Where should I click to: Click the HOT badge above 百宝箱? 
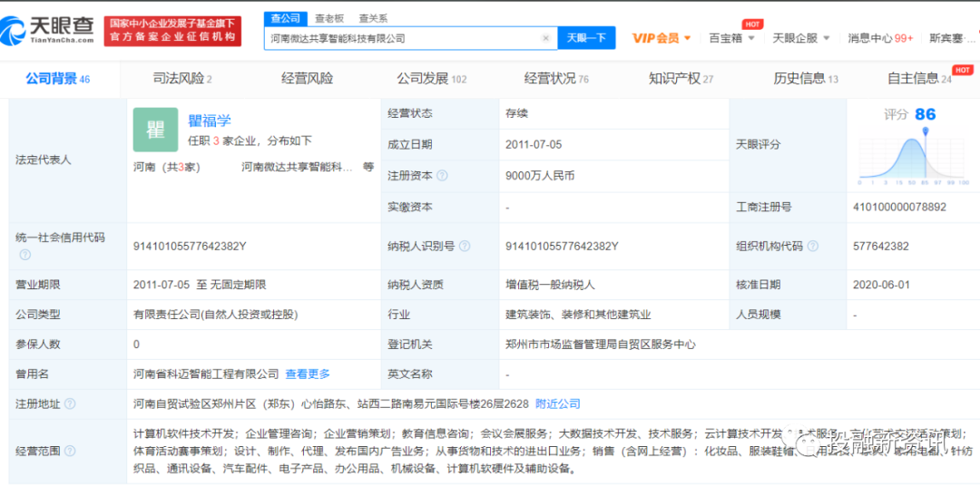coord(753,24)
